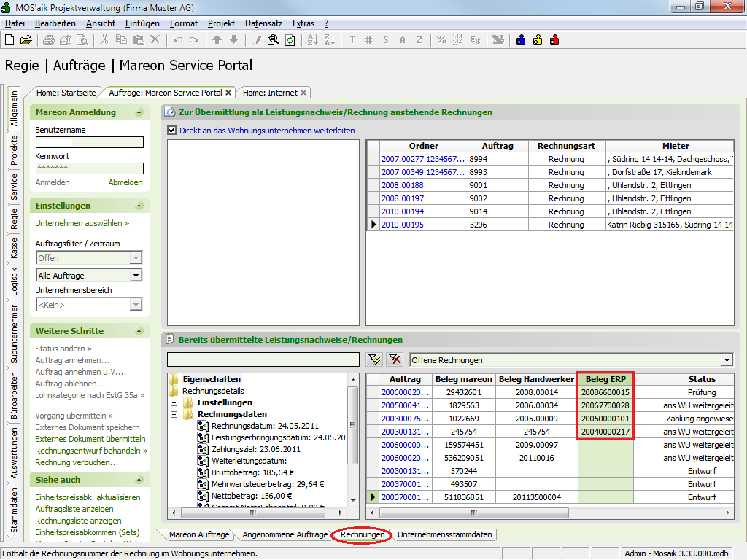Collapse the Rechnungsdaten tree node

(x=174, y=414)
